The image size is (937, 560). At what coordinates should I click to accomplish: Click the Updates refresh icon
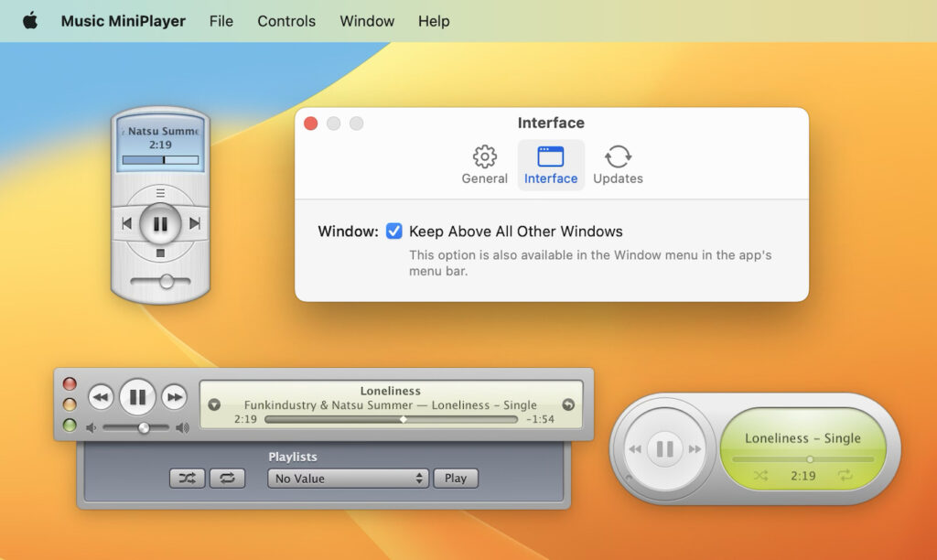pyautogui.click(x=618, y=157)
